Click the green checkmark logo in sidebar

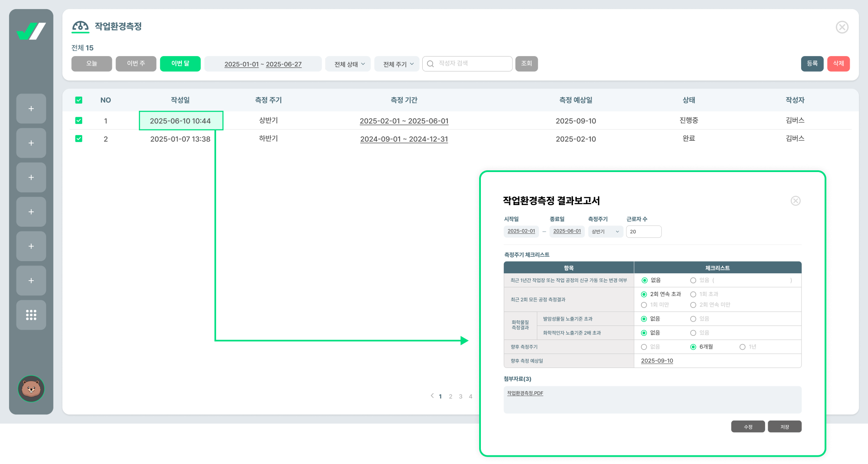[31, 31]
